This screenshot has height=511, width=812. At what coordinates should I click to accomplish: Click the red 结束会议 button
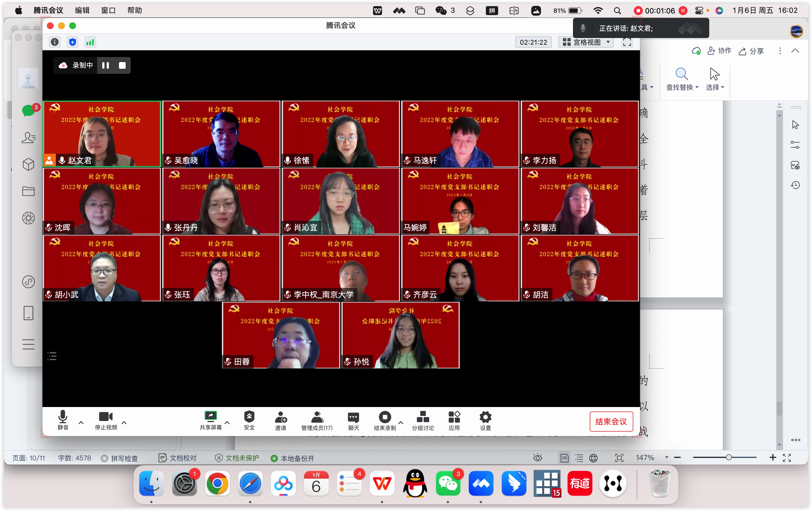point(611,421)
